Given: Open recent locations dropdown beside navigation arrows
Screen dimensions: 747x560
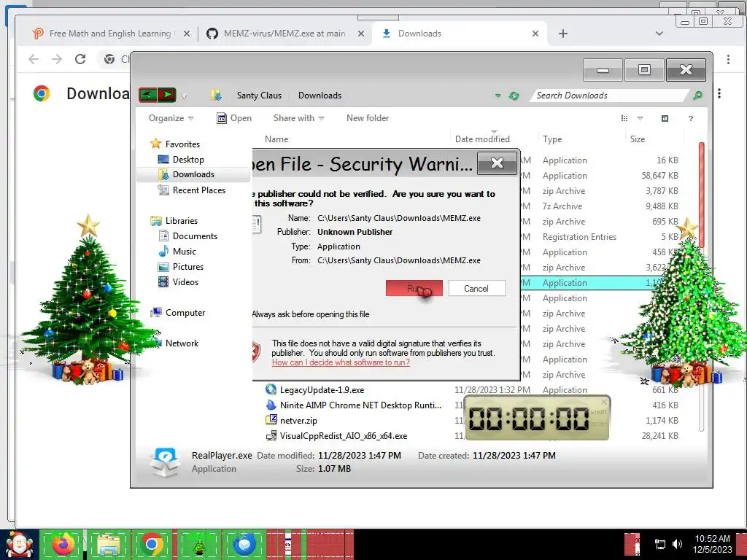Looking at the screenshot, I should 183,96.
